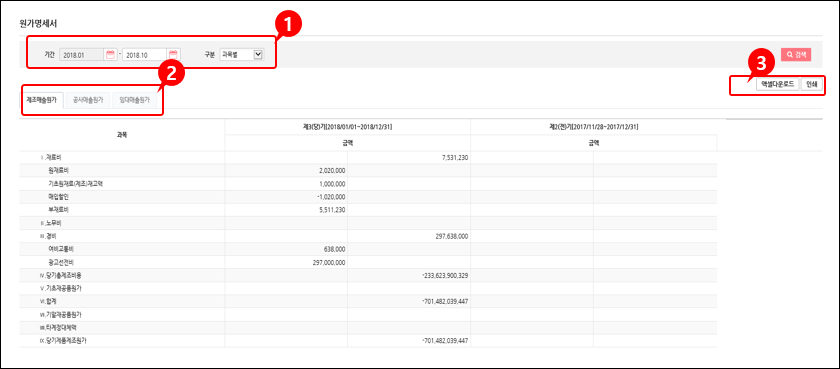Click the amount -1,020,000
This screenshot has width=840, height=369.
[x=332, y=197]
